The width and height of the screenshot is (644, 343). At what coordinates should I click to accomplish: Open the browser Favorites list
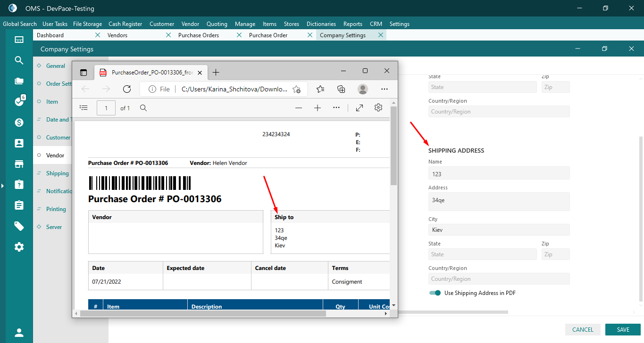pyautogui.click(x=320, y=89)
